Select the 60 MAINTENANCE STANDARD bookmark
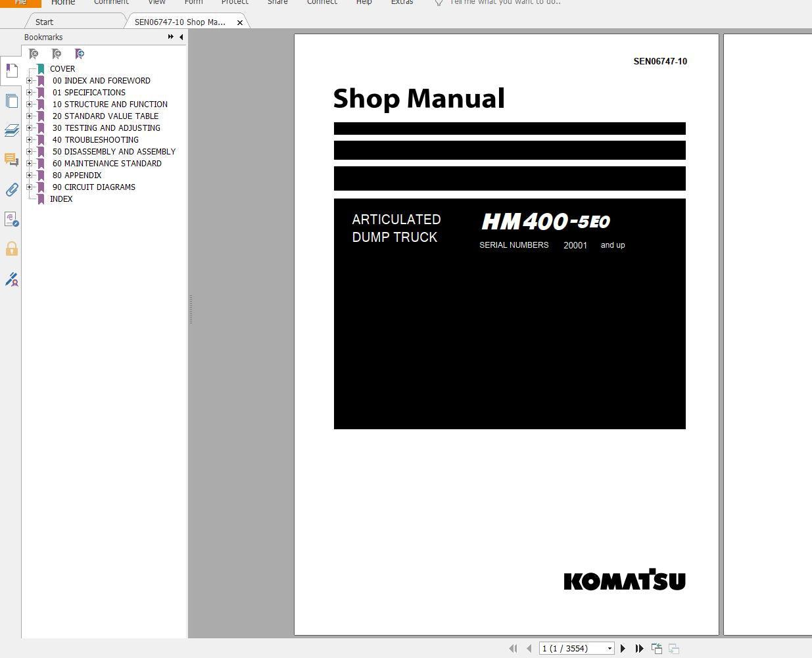The height and width of the screenshot is (658, 812). click(107, 163)
